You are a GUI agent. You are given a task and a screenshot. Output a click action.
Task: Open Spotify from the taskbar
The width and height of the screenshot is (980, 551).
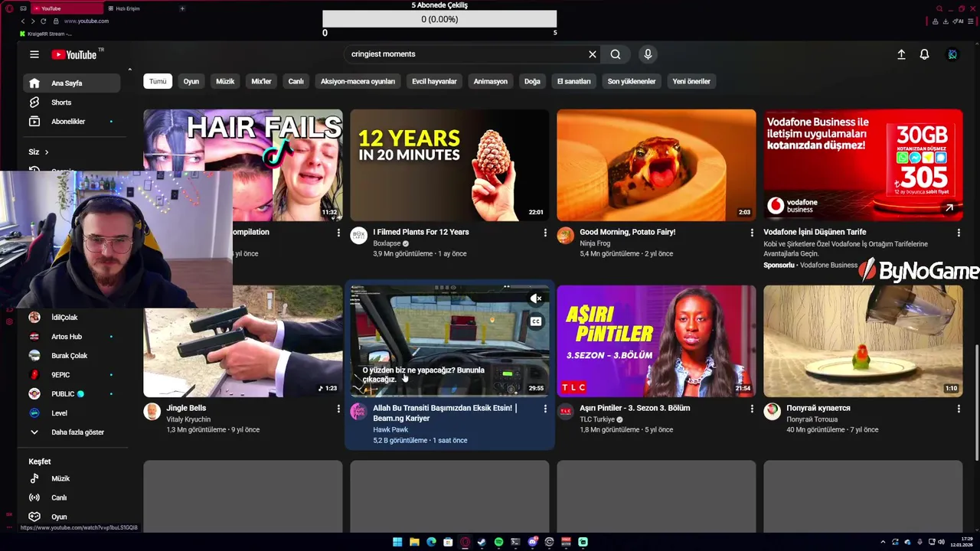(x=498, y=542)
